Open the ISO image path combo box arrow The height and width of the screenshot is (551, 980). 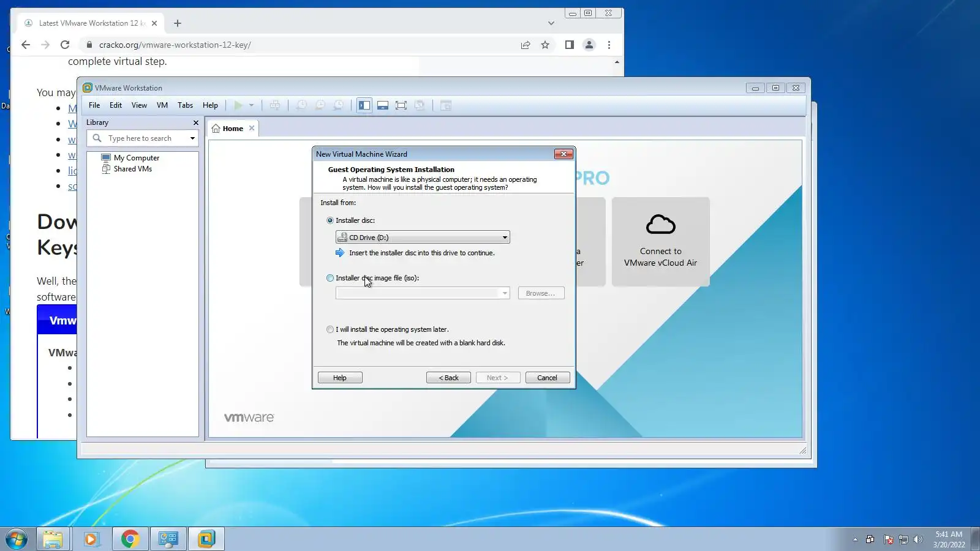[505, 293]
